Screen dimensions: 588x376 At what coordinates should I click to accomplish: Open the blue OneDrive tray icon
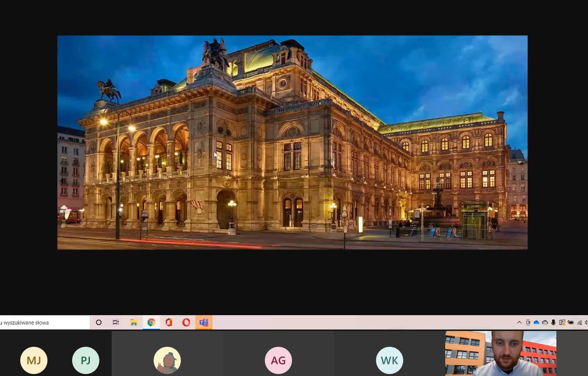536,323
